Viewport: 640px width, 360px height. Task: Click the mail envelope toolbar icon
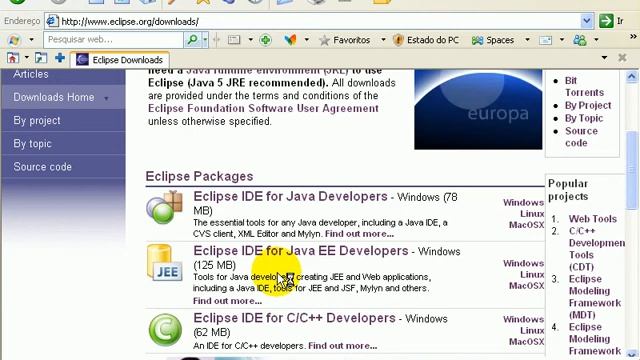[x=545, y=40]
